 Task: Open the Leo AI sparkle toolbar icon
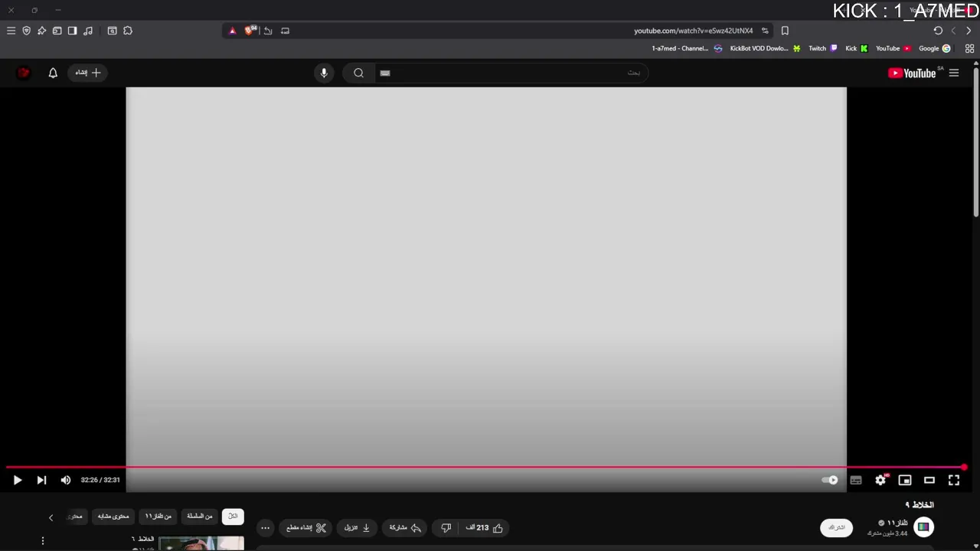click(41, 31)
